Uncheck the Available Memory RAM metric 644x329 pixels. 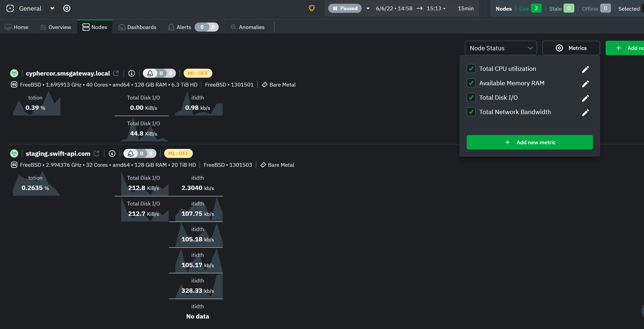coord(471,83)
